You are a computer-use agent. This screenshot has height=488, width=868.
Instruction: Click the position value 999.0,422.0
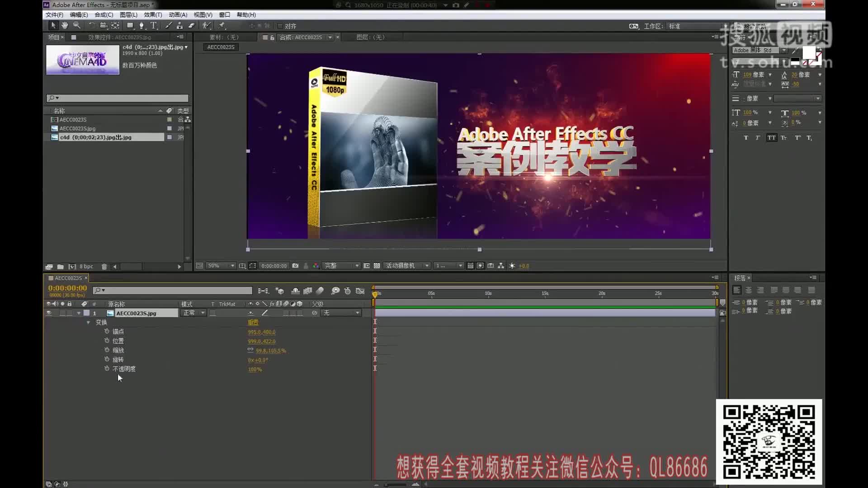point(261,341)
